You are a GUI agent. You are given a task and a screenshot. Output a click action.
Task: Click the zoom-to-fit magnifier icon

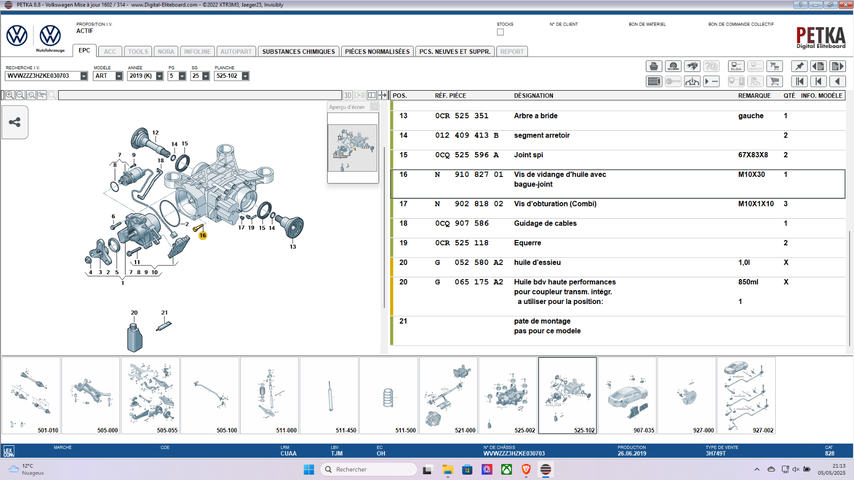(31, 95)
